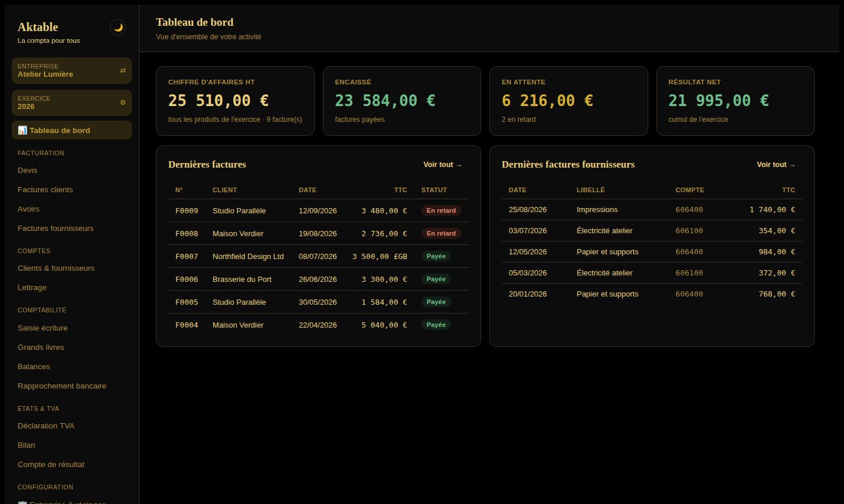Select invoice number F0009
This screenshot has width=844, height=504.
[x=186, y=211]
